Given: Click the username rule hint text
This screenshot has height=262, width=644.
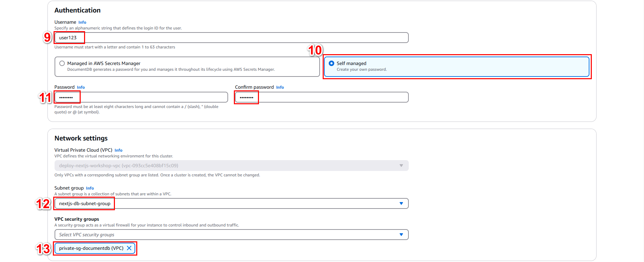Looking at the screenshot, I should [x=115, y=47].
